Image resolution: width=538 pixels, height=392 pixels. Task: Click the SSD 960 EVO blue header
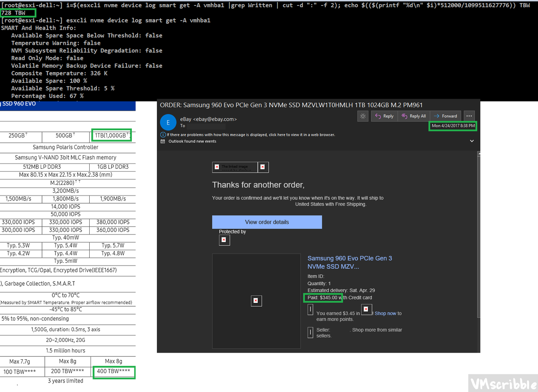pyautogui.click(x=67, y=106)
